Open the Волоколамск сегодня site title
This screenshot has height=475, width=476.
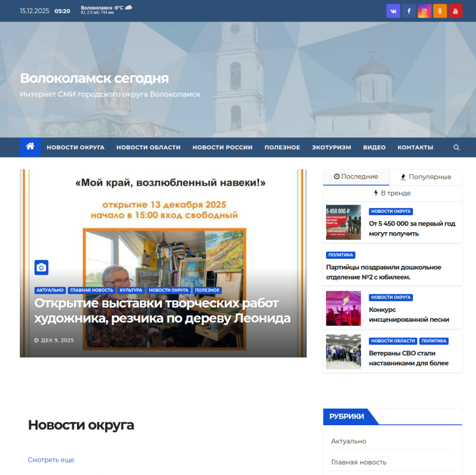pyautogui.click(x=94, y=79)
